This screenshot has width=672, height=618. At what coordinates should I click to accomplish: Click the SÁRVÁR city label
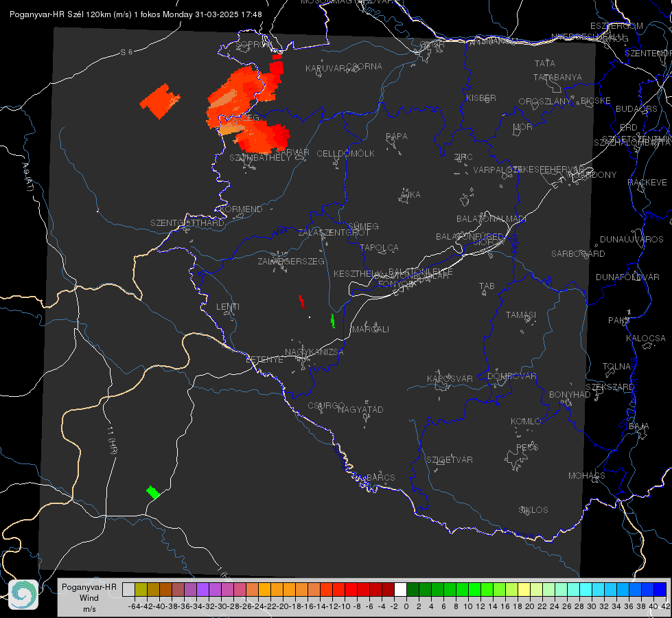[x=292, y=152]
